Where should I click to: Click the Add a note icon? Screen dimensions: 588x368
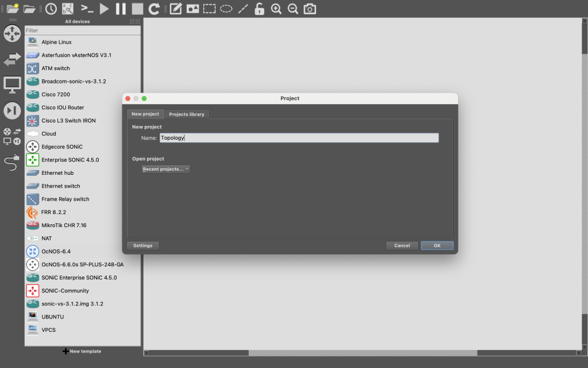point(176,9)
